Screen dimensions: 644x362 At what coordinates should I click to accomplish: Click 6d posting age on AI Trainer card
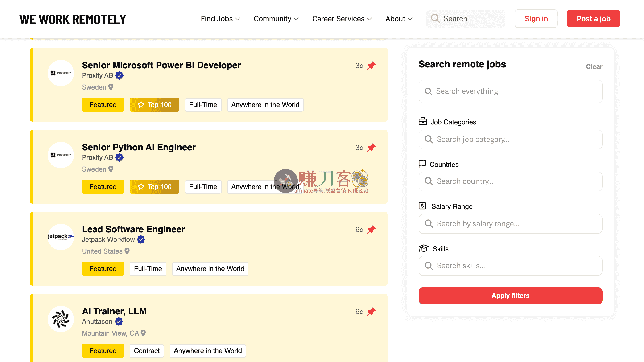click(x=359, y=312)
